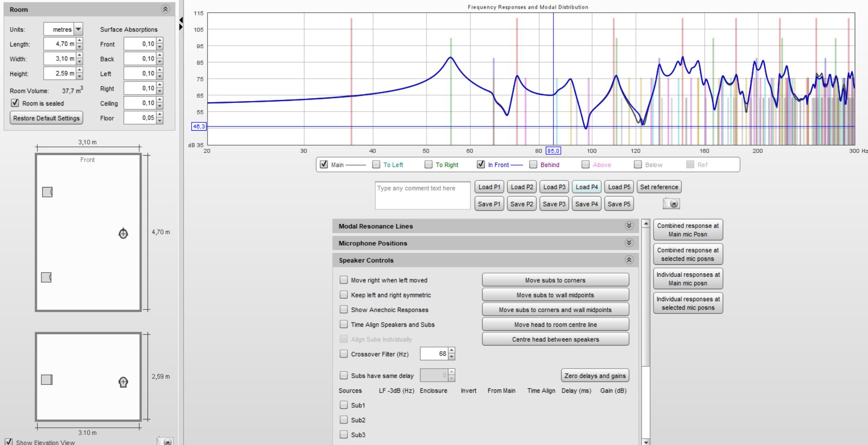Screen dimensions: 868x445
Task: Show Combined response at selected mic posns
Action: click(x=688, y=254)
